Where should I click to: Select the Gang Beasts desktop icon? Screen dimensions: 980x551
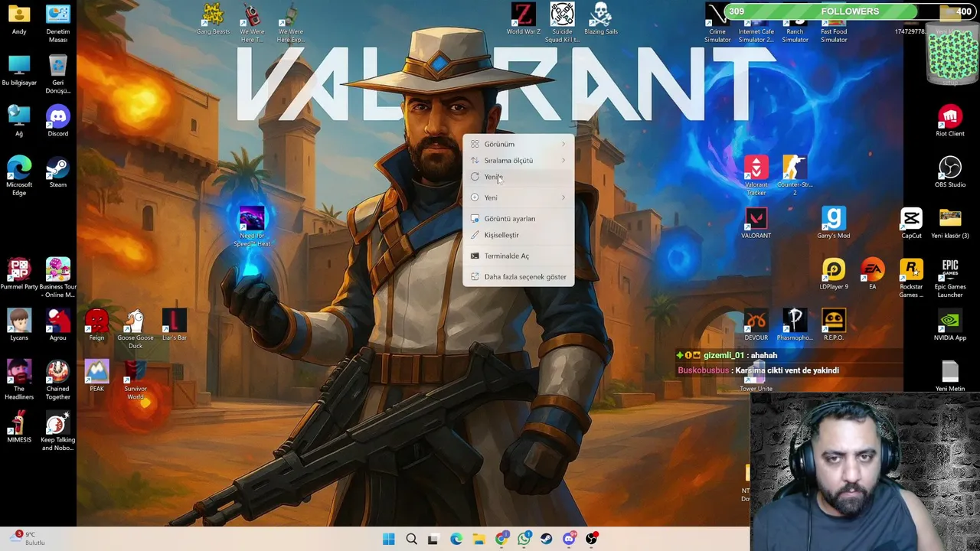[x=213, y=19]
